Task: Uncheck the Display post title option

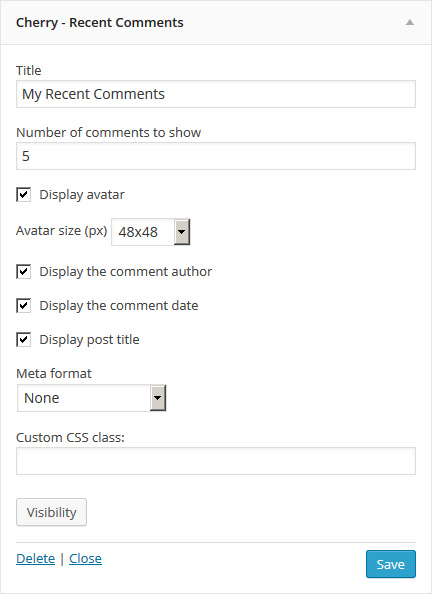Action: [x=23, y=340]
